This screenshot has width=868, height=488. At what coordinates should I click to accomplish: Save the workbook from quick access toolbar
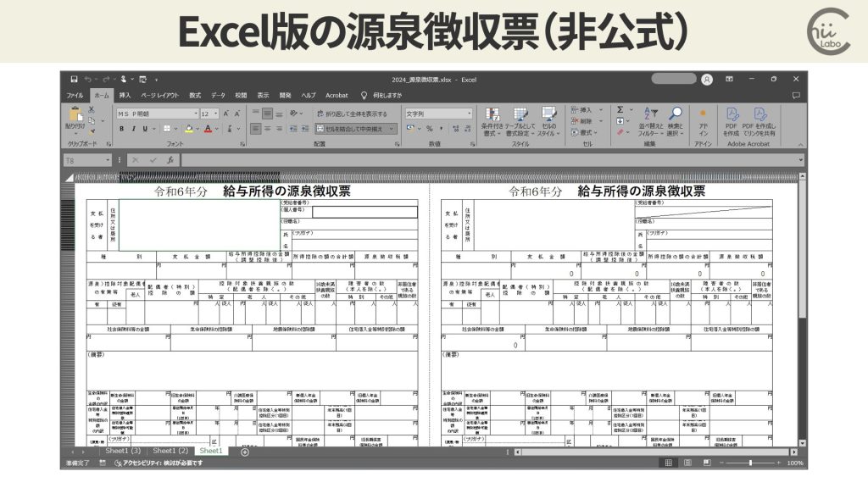[x=75, y=80]
